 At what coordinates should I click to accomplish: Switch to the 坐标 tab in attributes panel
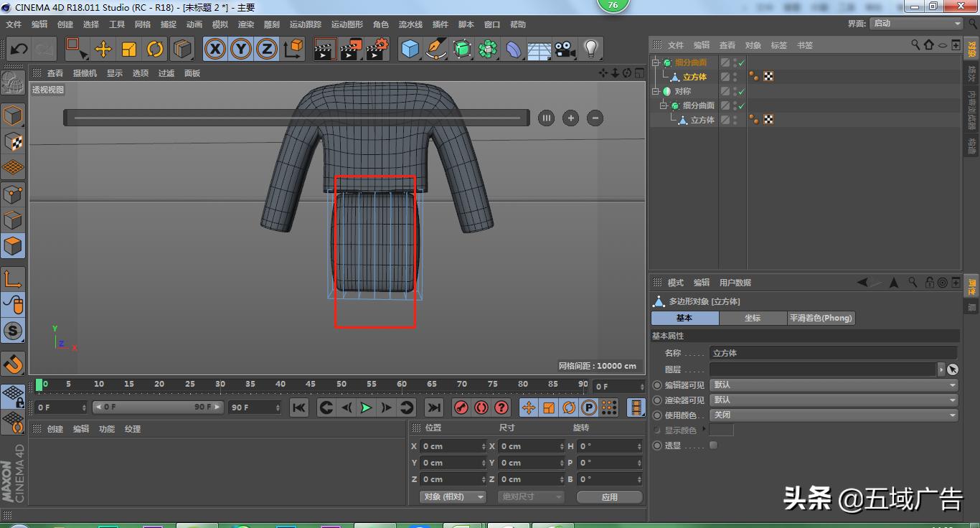click(753, 318)
